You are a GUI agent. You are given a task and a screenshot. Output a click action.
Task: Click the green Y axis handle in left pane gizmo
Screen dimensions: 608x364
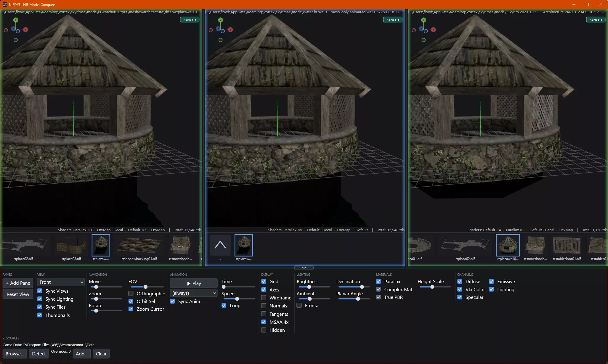tap(16, 20)
